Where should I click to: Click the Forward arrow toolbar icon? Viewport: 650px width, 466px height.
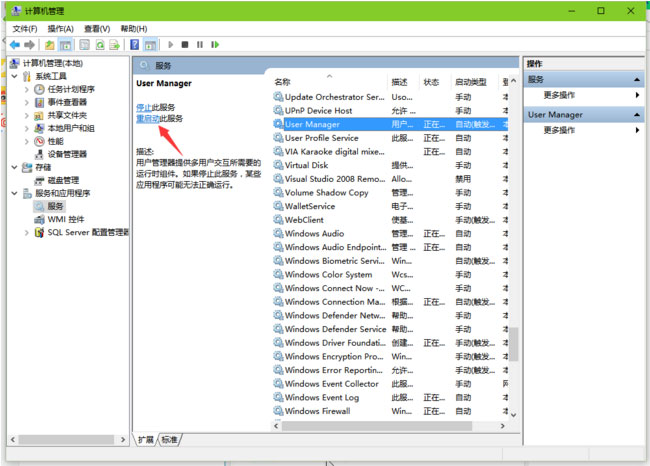[29, 45]
